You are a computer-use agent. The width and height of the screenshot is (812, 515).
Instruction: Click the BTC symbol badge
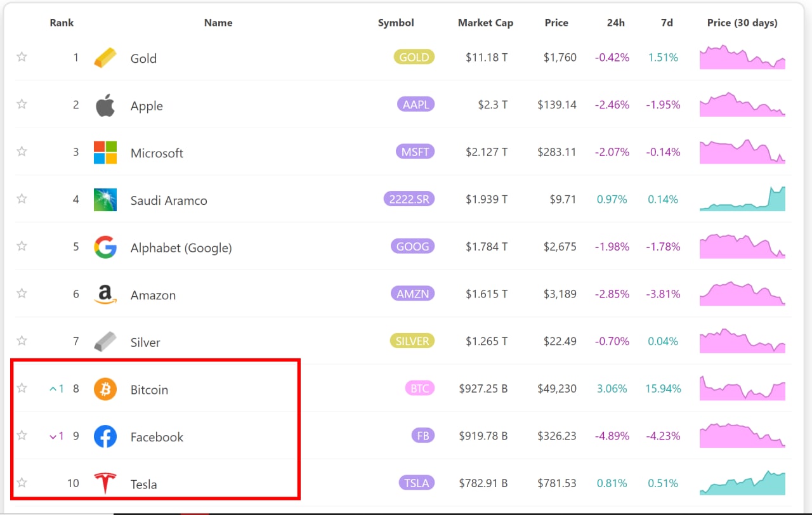click(420, 388)
